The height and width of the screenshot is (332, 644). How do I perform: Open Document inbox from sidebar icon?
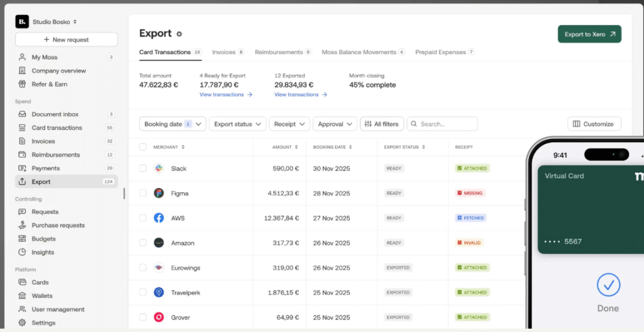(x=23, y=114)
